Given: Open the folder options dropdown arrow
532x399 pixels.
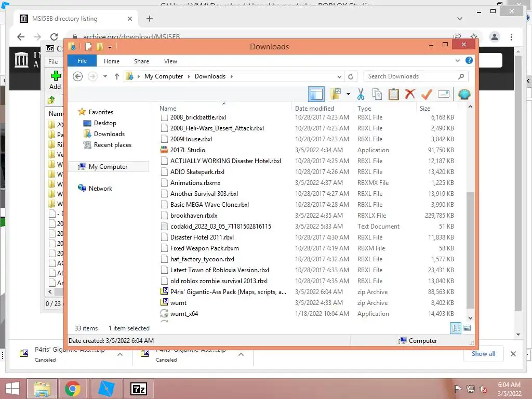Looking at the screenshot, I should pyautogui.click(x=348, y=94).
